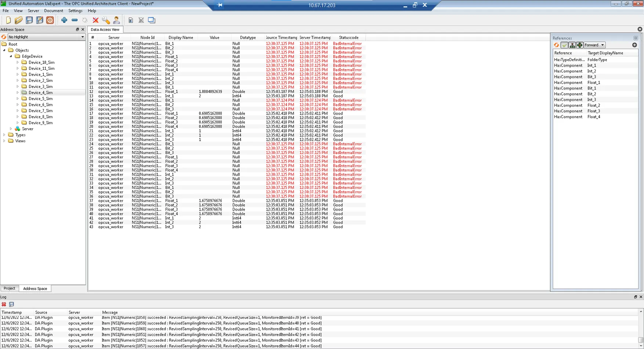Viewport: 644px width, 349px height.
Task: Expand the Device_10_Sim tree node
Action: tap(18, 62)
